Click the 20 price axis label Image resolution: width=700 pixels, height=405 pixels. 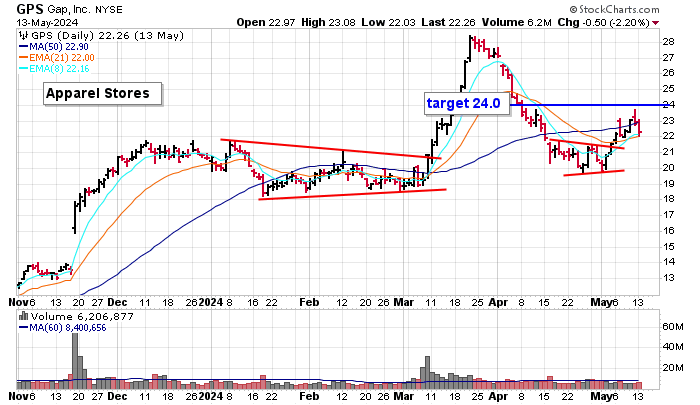(668, 168)
